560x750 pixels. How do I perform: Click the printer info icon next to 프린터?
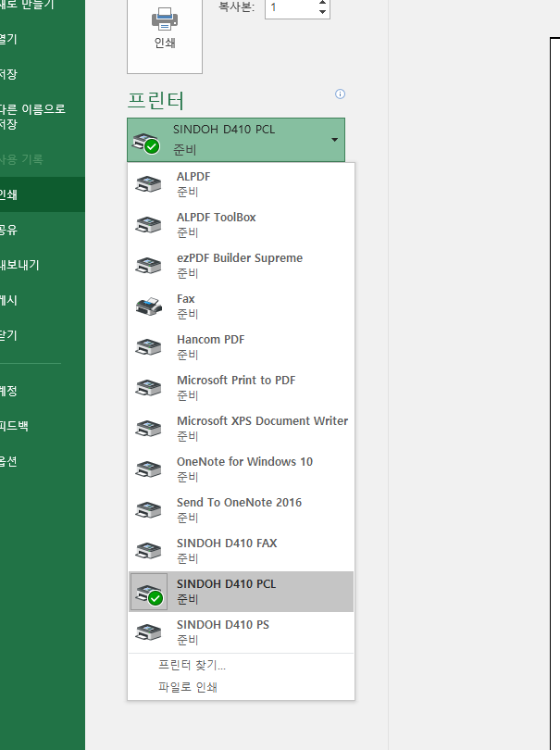[x=340, y=94]
